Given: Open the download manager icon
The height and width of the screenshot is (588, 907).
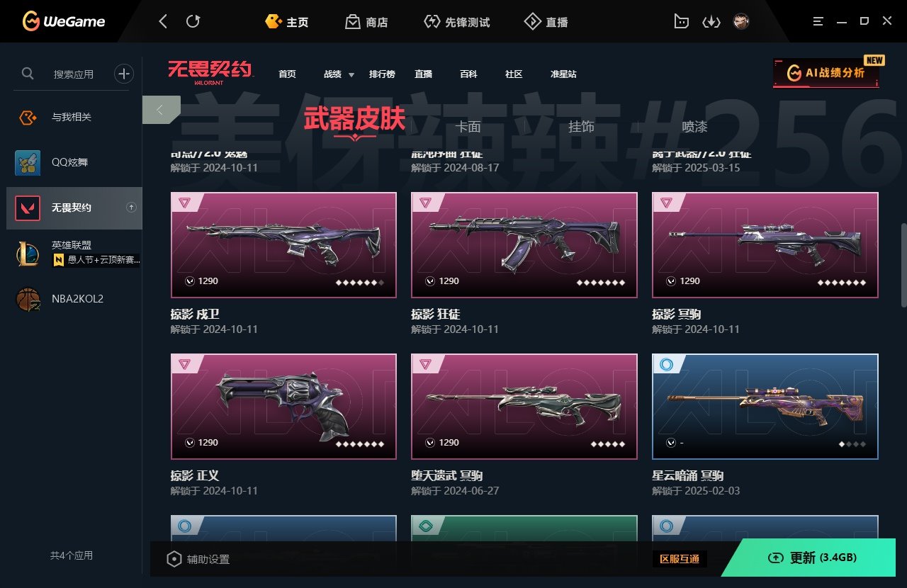Looking at the screenshot, I should 711,22.
